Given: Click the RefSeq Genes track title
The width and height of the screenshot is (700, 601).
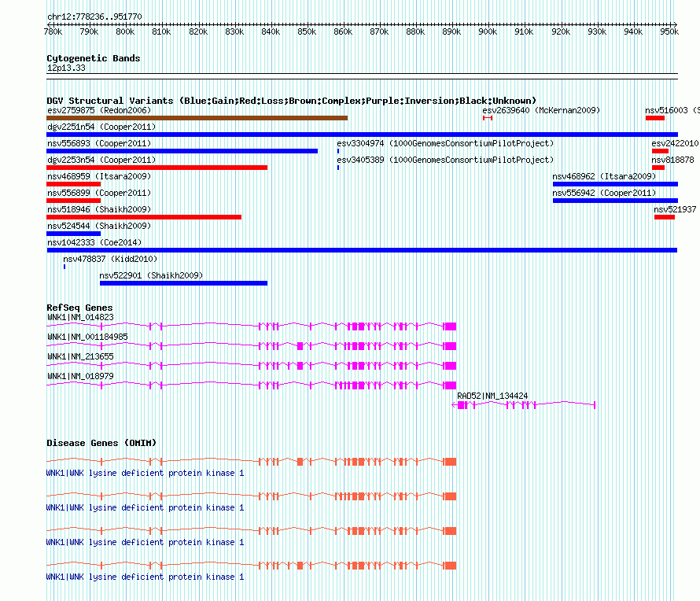Looking at the screenshot, I should coord(79,308).
